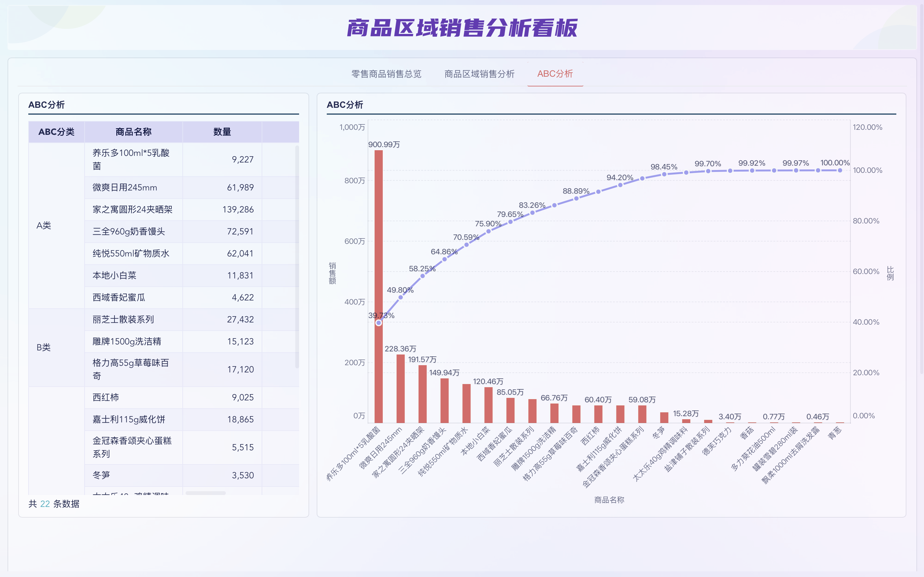The image size is (924, 577).
Task: Select the ABC分析 tab
Action: point(555,74)
